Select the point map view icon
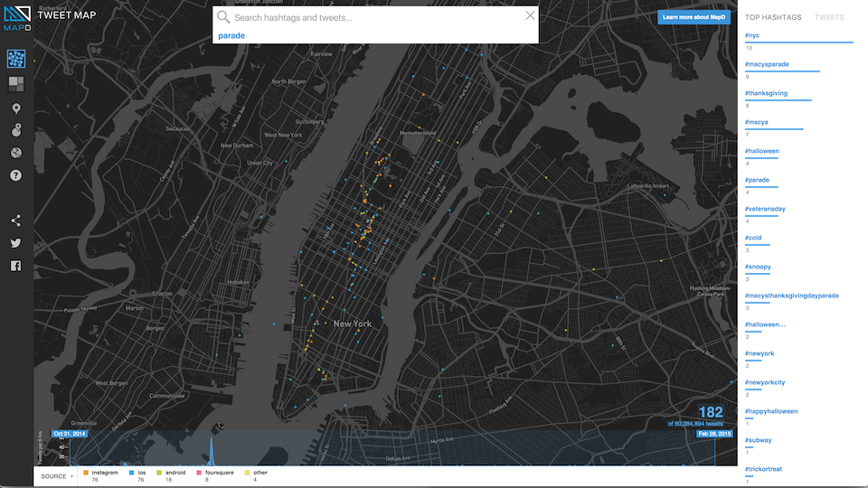This screenshot has height=488, width=868. (16, 59)
